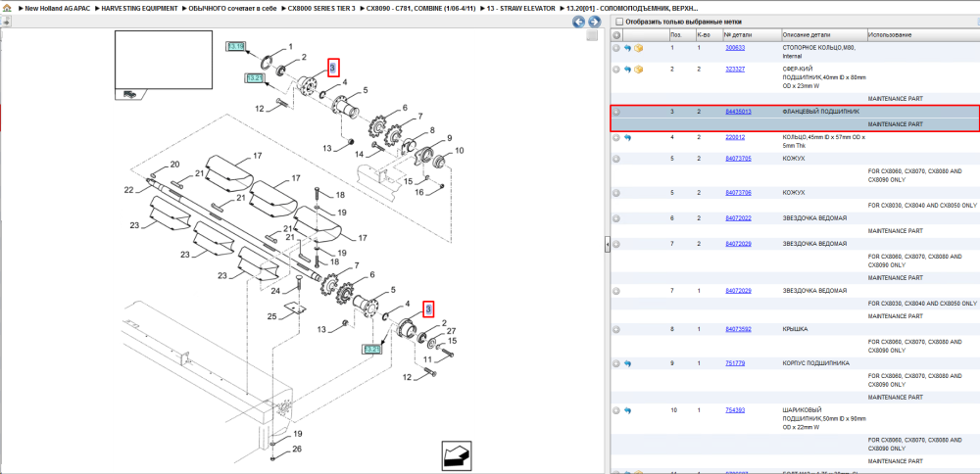Screen dimensions: 980x474
Task: Open part number link 84073592
Action: 738,328
